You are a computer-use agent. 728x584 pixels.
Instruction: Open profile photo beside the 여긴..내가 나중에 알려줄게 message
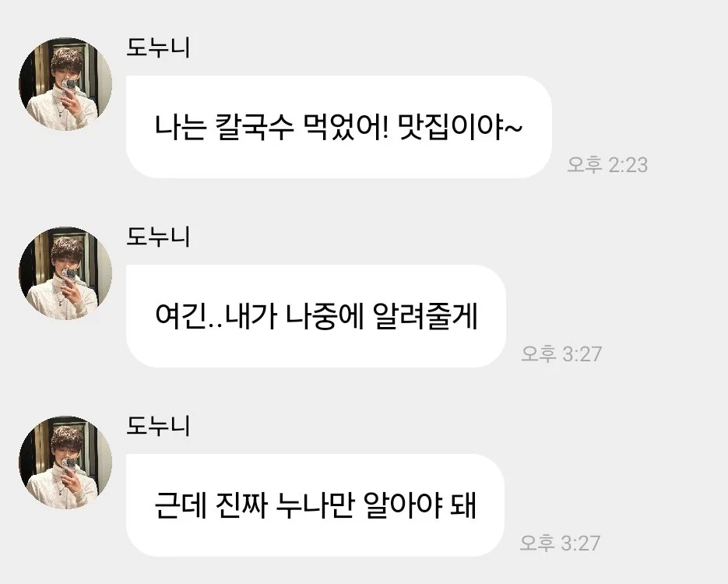click(65, 273)
